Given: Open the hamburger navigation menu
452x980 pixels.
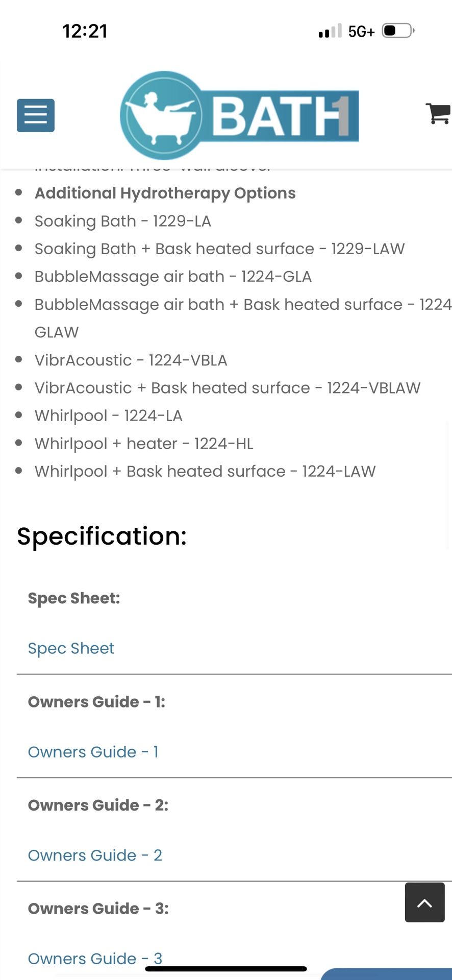Looking at the screenshot, I should coord(36,115).
